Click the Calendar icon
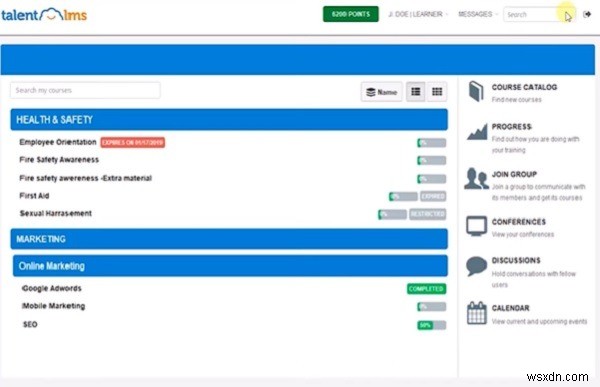 476,313
